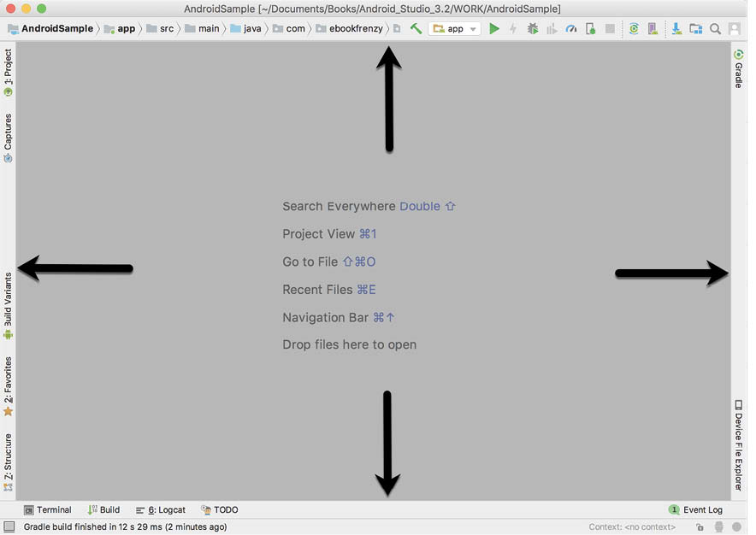Image resolution: width=756 pixels, height=535 pixels.
Task: Click the Search Everywhere magnifier icon
Action: (x=716, y=28)
